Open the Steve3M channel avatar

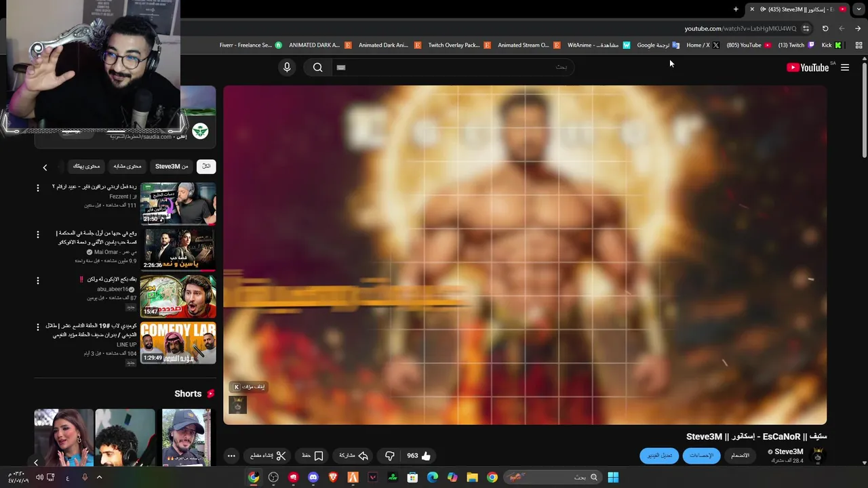click(818, 455)
